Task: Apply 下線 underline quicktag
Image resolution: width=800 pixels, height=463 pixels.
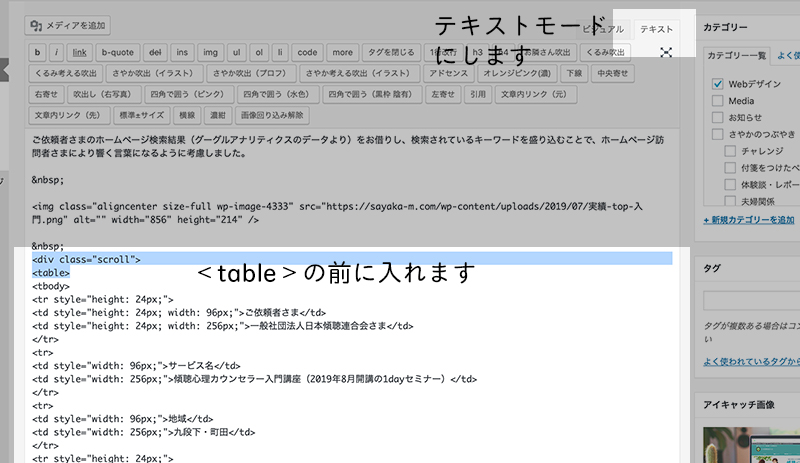Action: coord(574,73)
